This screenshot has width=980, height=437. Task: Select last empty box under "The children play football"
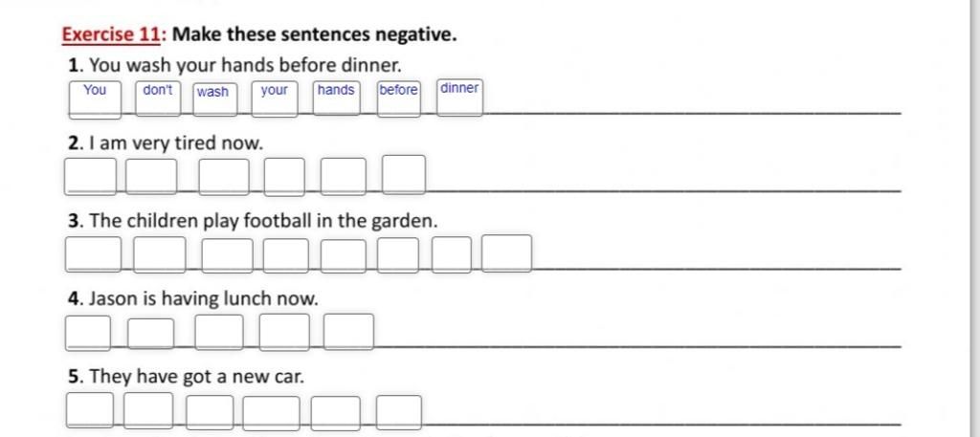[507, 253]
